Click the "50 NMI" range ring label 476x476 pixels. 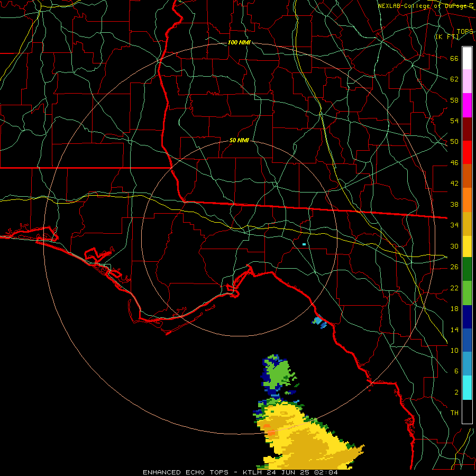(239, 140)
